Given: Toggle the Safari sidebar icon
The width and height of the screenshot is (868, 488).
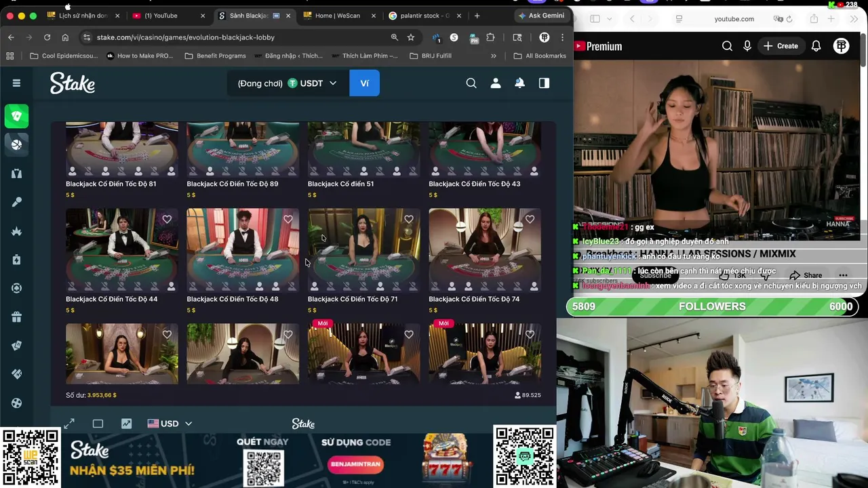Looking at the screenshot, I should click(x=595, y=19).
